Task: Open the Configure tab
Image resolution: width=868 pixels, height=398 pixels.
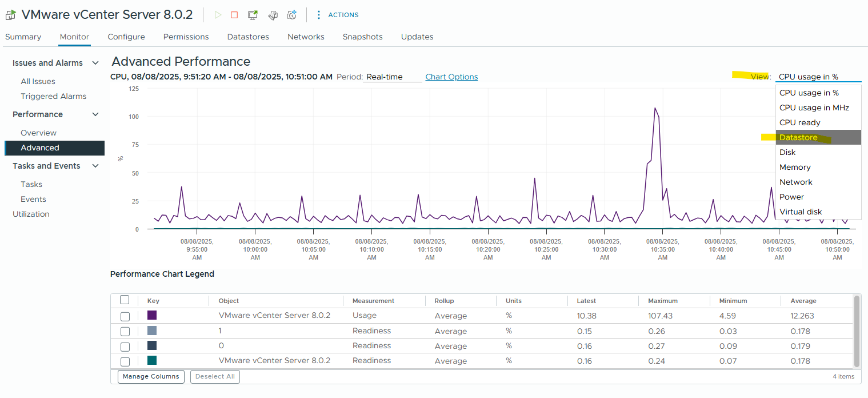Action: tap(126, 37)
